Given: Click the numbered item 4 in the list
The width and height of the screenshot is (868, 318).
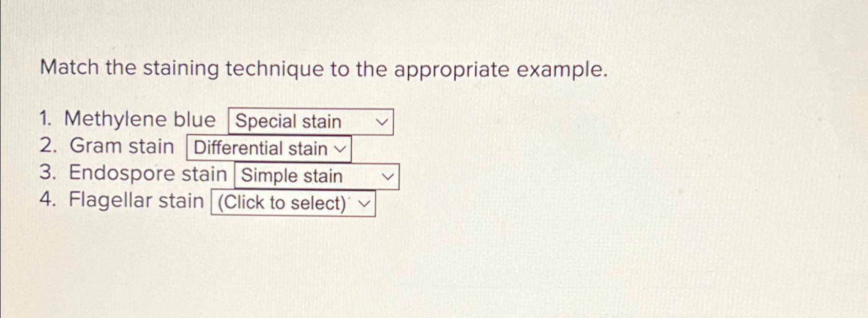Looking at the screenshot, I should 47,201.
